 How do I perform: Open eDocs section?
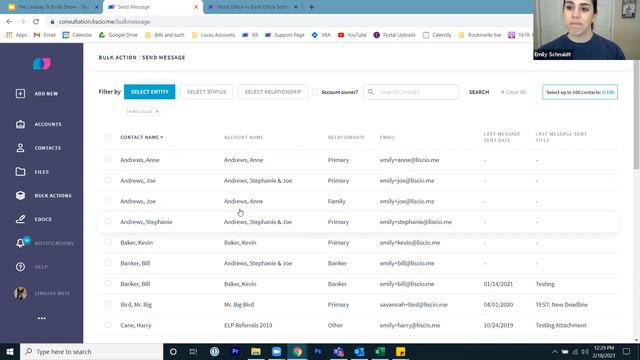34,219
